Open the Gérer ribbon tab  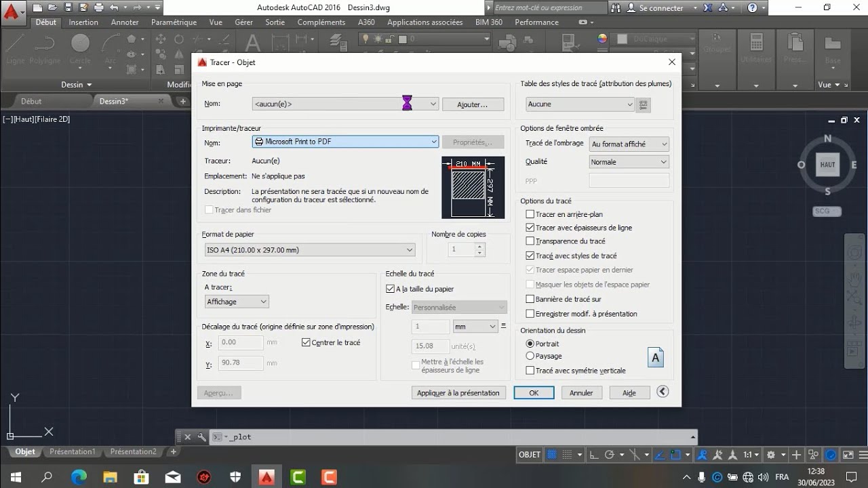coord(243,22)
